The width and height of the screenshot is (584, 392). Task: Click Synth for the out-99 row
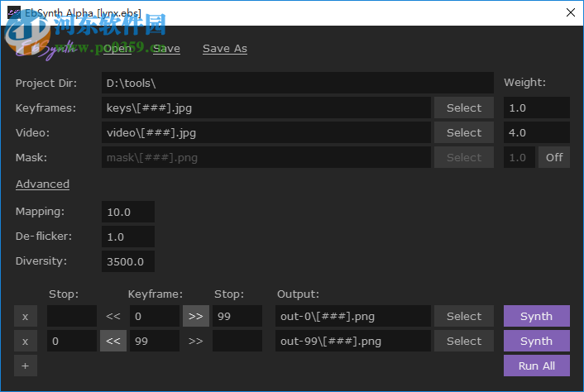pos(537,341)
